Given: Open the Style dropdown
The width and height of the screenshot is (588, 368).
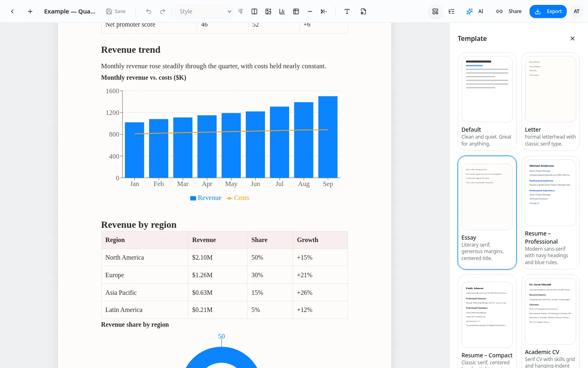Looking at the screenshot, I should pos(204,11).
